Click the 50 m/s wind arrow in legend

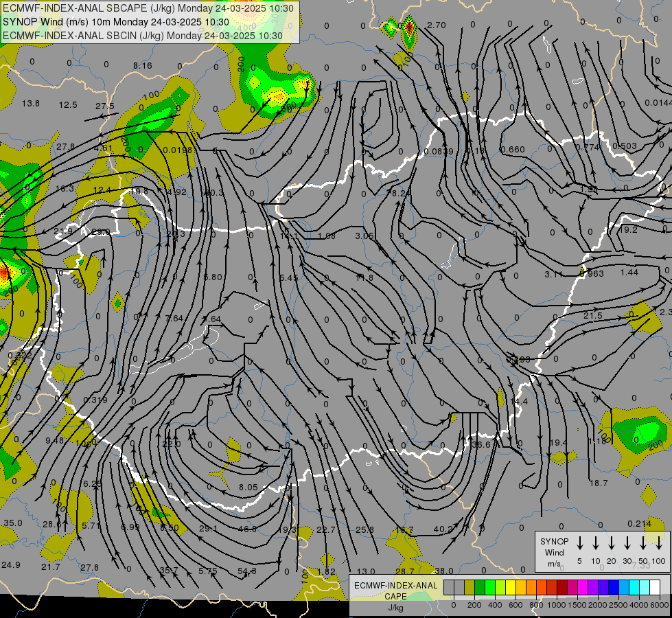643,542
